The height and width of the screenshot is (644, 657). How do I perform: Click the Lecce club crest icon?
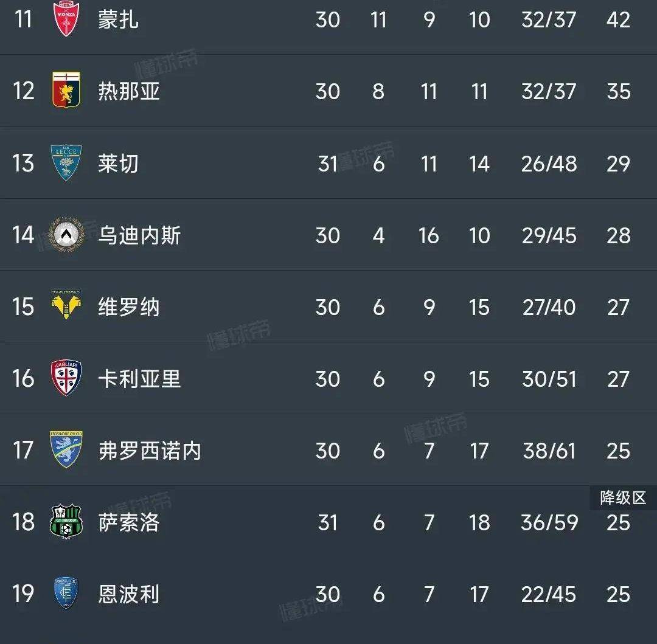pos(66,162)
